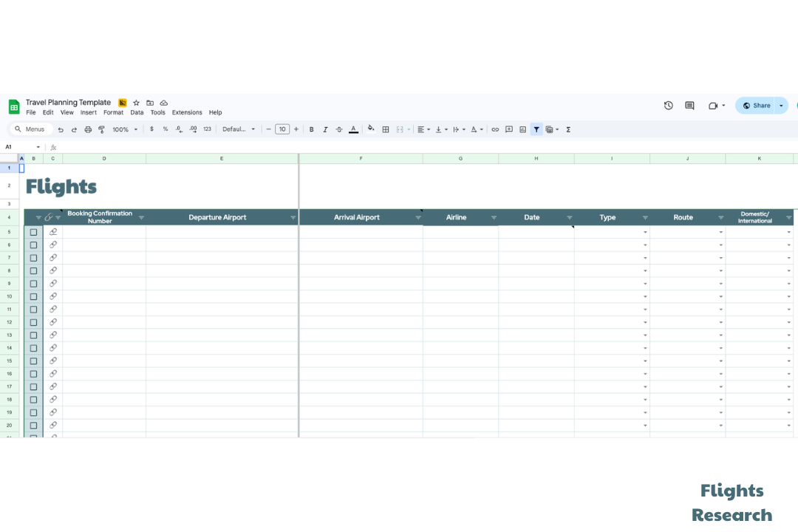Toggle bold formatting
This screenshot has height=532, width=798.
tap(311, 129)
